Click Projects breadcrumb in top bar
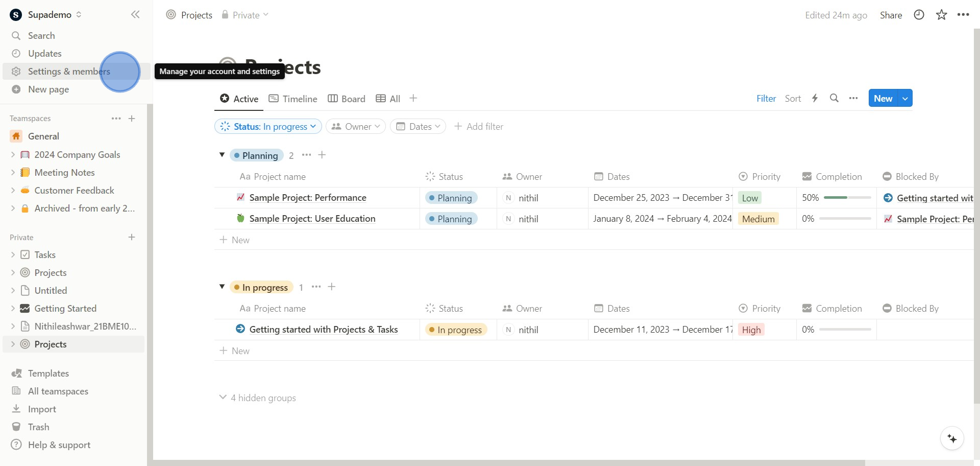The image size is (980, 466). (189, 15)
